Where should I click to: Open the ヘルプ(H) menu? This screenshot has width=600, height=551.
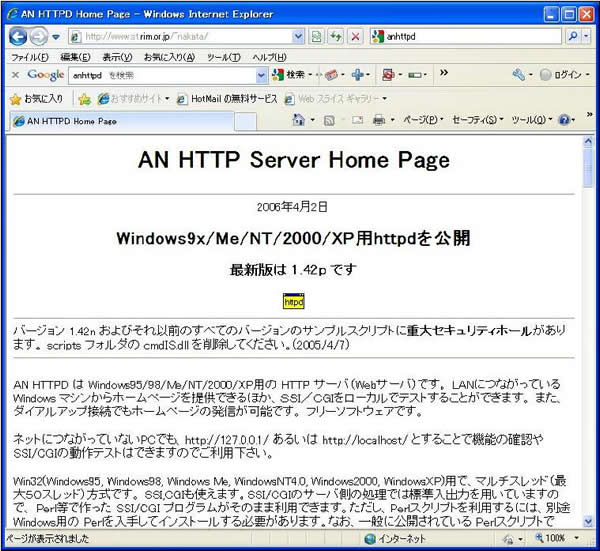269,57
